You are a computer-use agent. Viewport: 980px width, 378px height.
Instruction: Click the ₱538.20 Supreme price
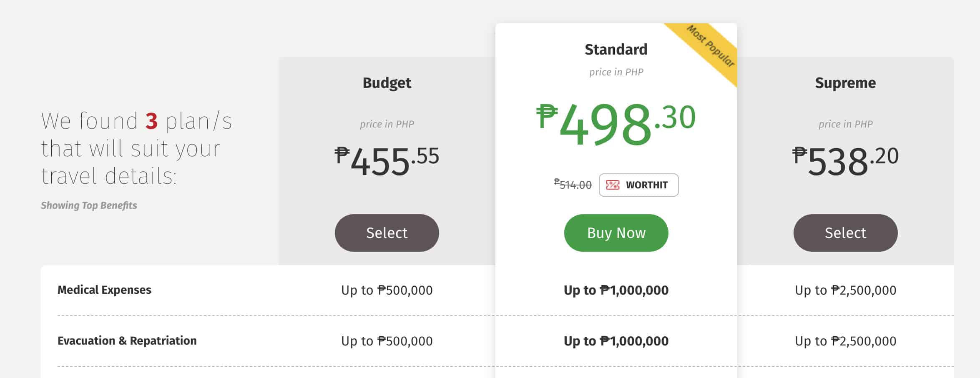(x=845, y=160)
